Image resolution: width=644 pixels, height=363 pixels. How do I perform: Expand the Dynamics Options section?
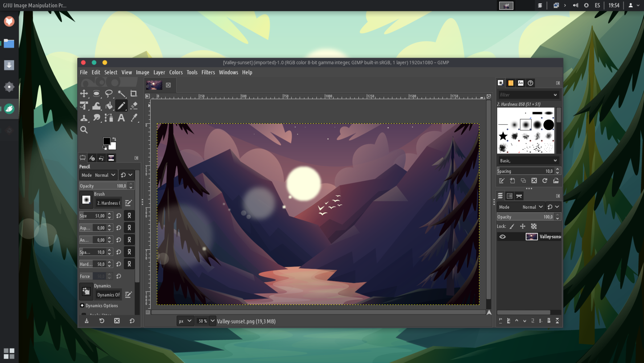tap(82, 306)
